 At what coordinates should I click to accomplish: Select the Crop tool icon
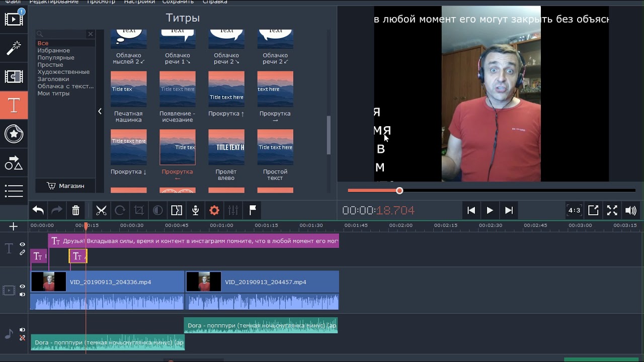point(139,210)
